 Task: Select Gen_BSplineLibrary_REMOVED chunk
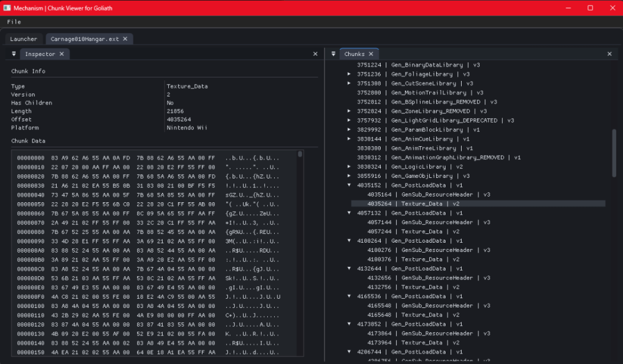(x=427, y=102)
